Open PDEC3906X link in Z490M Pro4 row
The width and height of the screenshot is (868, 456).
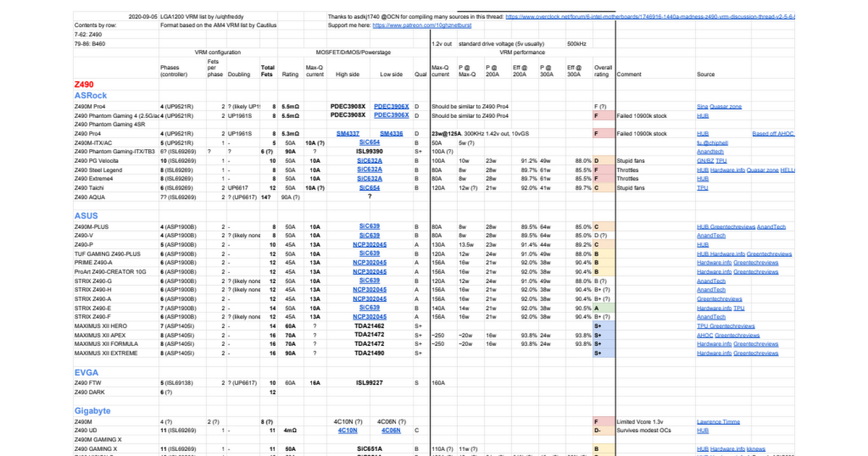(391, 106)
